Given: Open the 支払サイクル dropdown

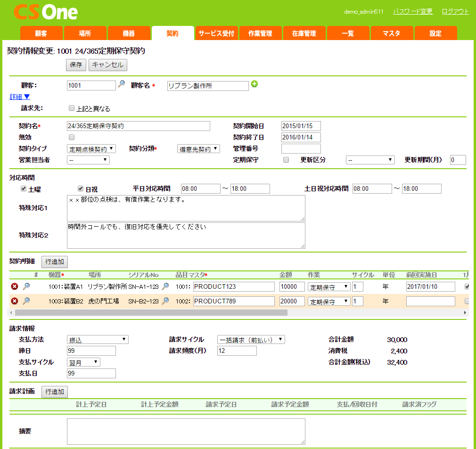Looking at the screenshot, I should [x=83, y=362].
